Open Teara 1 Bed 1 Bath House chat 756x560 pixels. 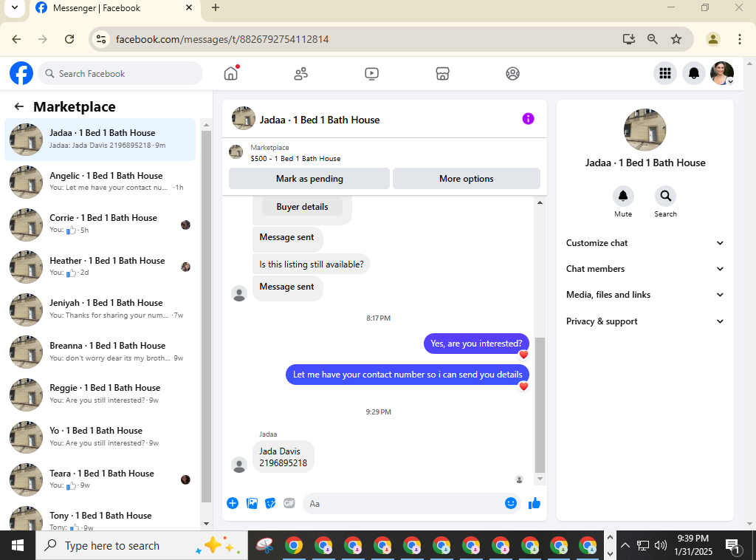[100, 479]
